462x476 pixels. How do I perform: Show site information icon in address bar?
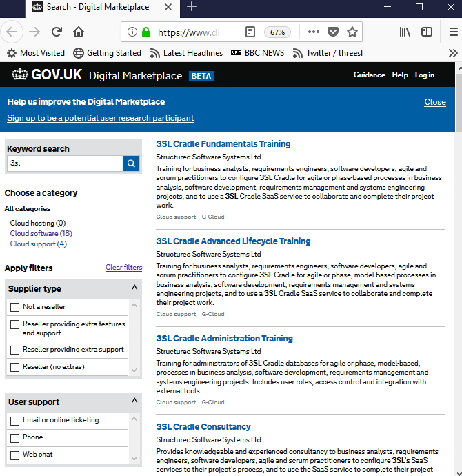click(x=132, y=32)
